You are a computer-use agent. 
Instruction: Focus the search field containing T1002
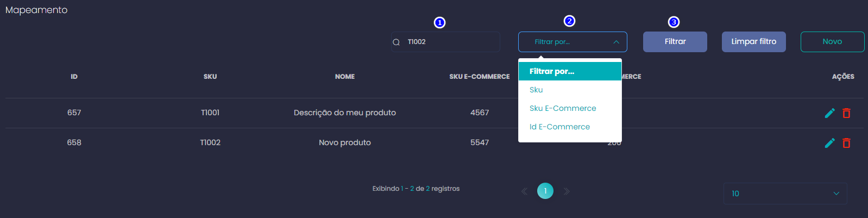click(x=451, y=42)
